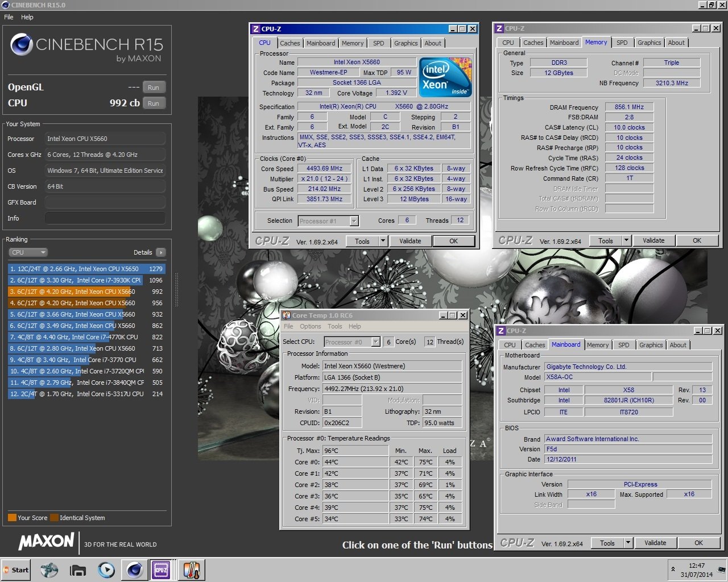Open About tab in CPU-Z CPU window
This screenshot has height=582, width=728.
(433, 43)
